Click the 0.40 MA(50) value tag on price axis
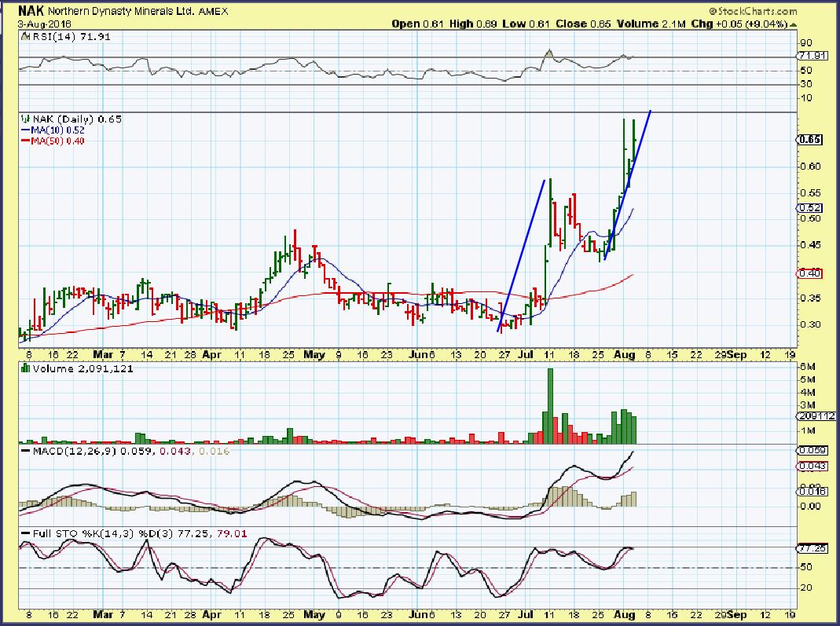840x626 pixels. click(x=809, y=273)
